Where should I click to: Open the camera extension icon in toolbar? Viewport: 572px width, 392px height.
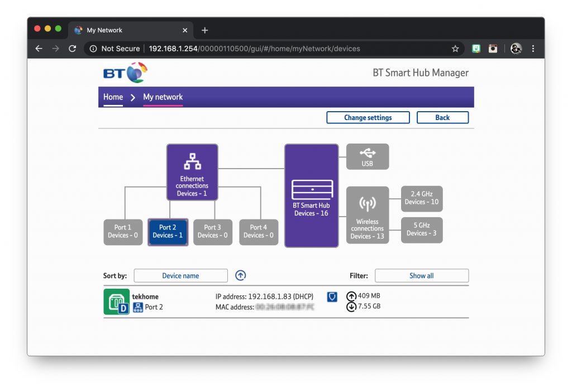[493, 49]
